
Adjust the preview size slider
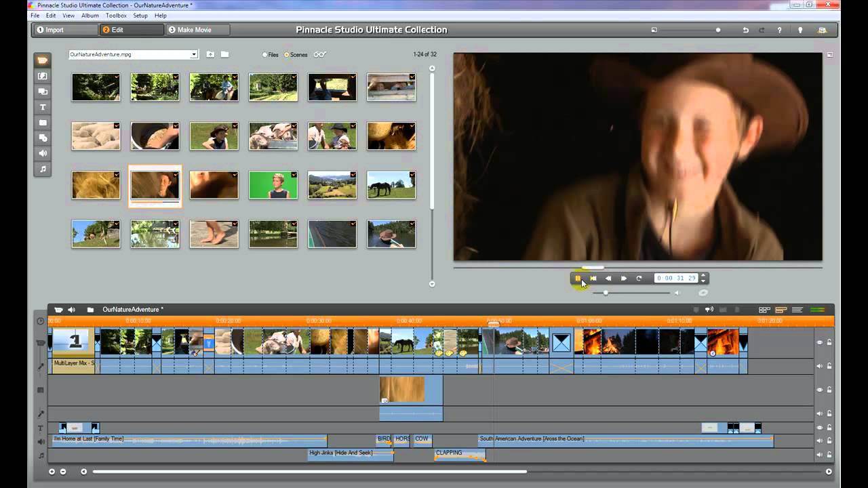[690, 30]
